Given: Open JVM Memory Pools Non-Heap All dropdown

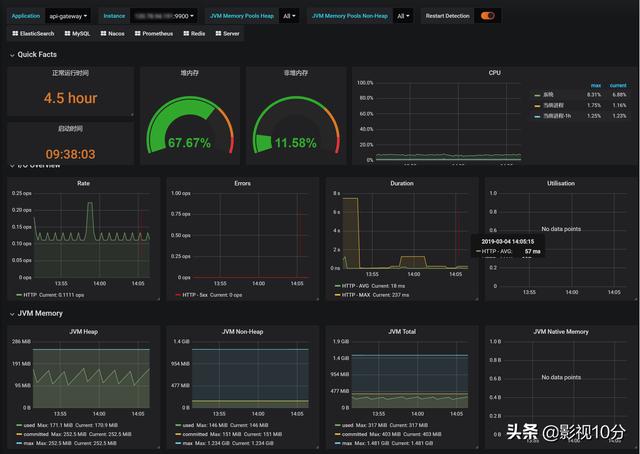Looking at the screenshot, I should click(403, 16).
